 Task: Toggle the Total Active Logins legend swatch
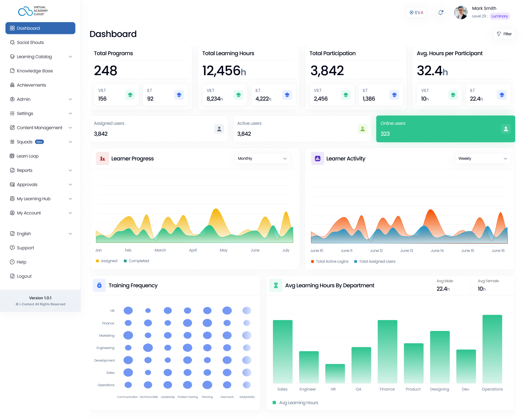313,262
